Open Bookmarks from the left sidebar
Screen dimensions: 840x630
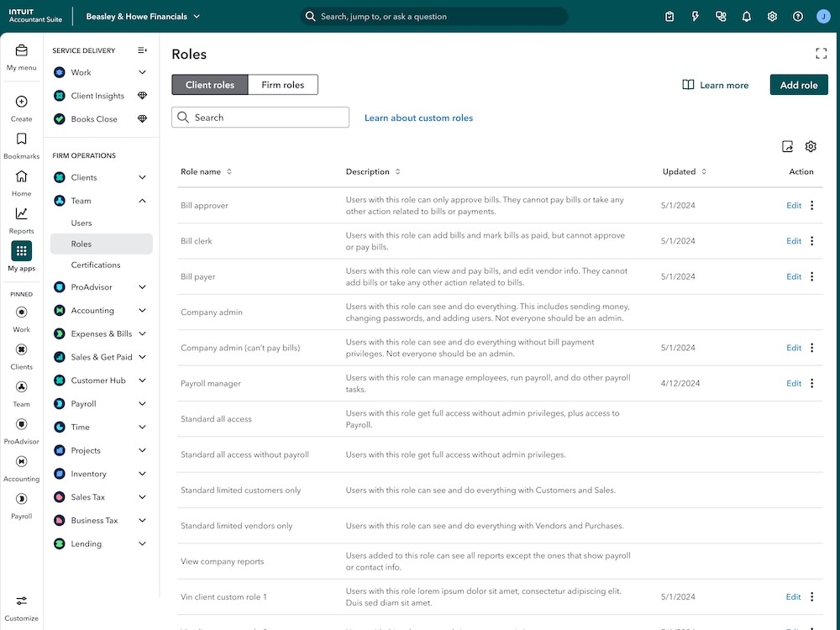pyautogui.click(x=21, y=139)
